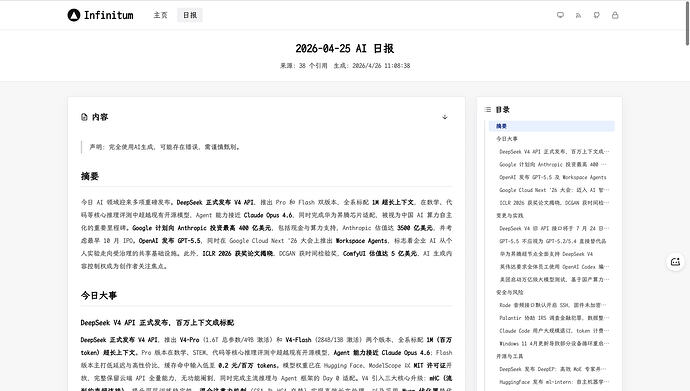Click the lock icon in header
The height and width of the screenshot is (391, 690).
[615, 15]
